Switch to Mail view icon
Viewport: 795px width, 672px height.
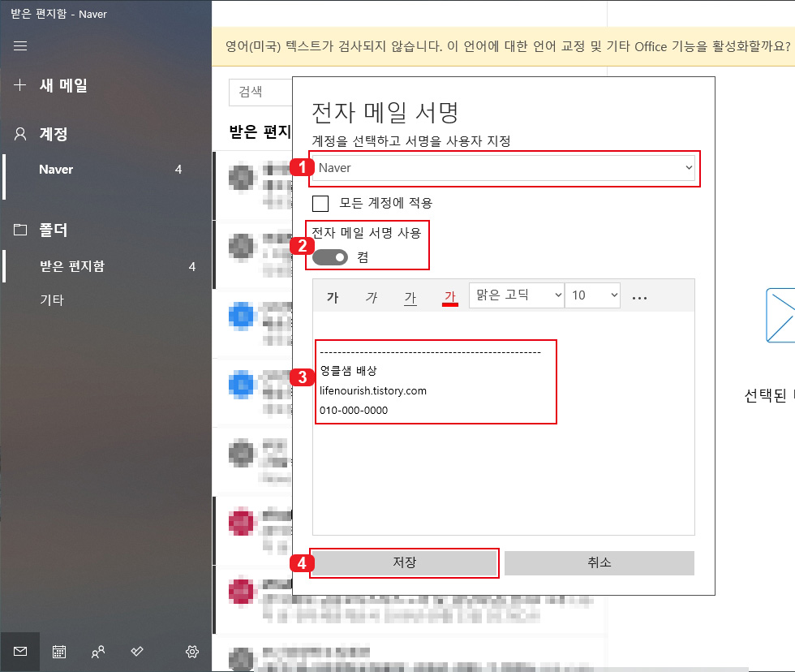pyautogui.click(x=20, y=652)
